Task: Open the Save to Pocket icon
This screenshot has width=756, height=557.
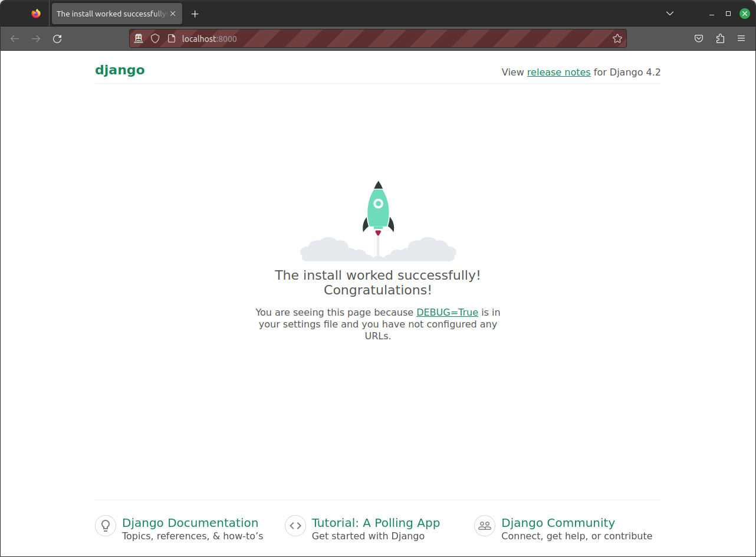Action: 698,39
